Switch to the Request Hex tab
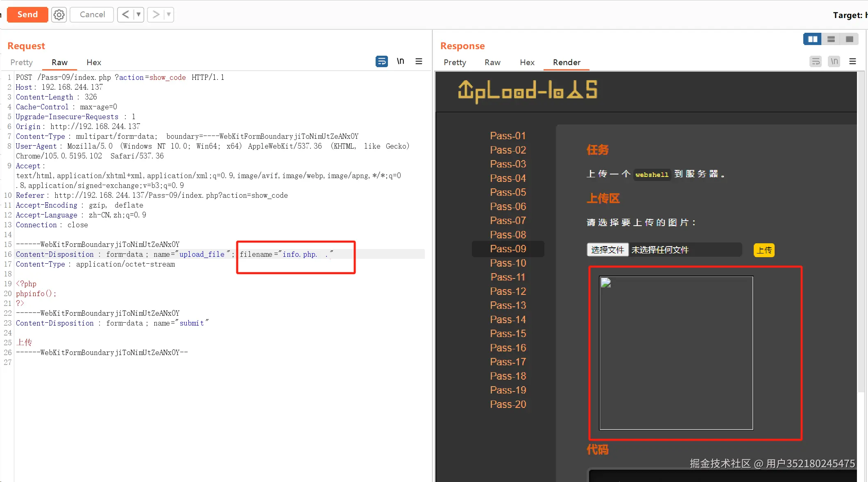This screenshot has width=868, height=482. click(x=94, y=62)
